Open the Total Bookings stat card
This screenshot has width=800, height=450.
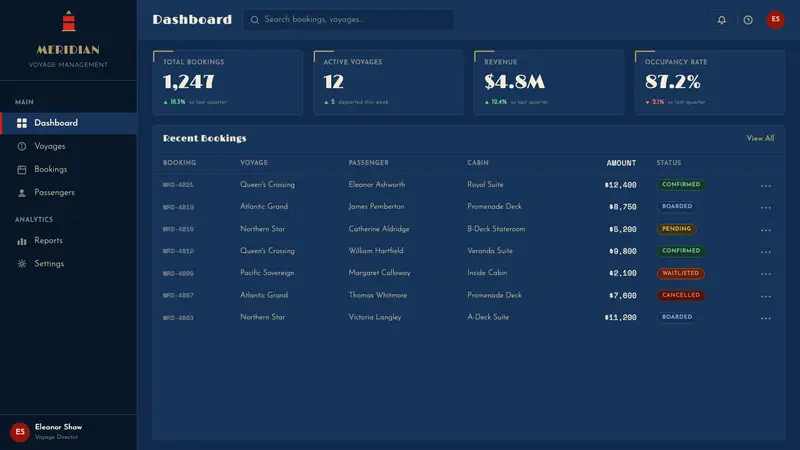[228, 82]
